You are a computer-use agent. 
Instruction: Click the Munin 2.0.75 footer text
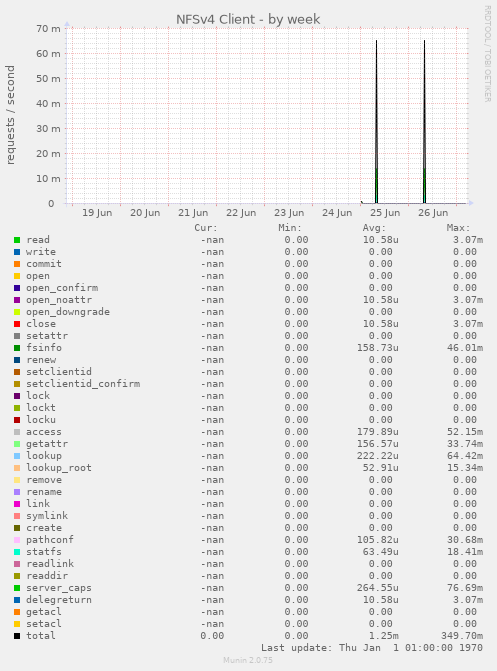click(x=248, y=660)
